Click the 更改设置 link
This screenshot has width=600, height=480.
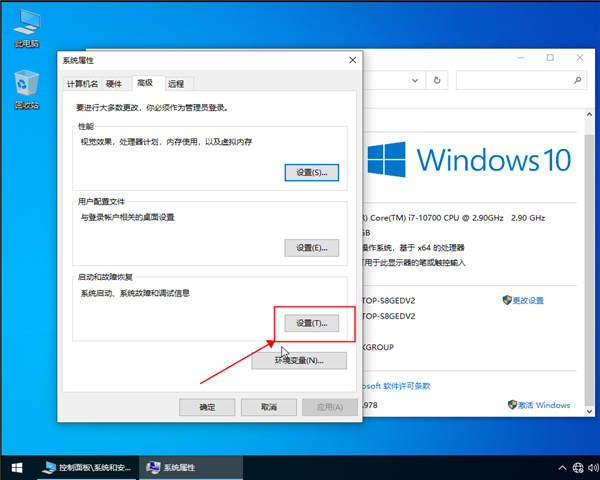[529, 300]
